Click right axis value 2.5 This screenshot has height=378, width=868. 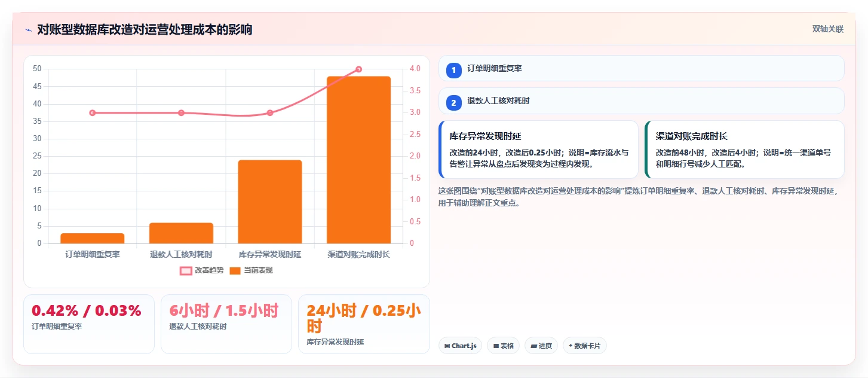415,135
